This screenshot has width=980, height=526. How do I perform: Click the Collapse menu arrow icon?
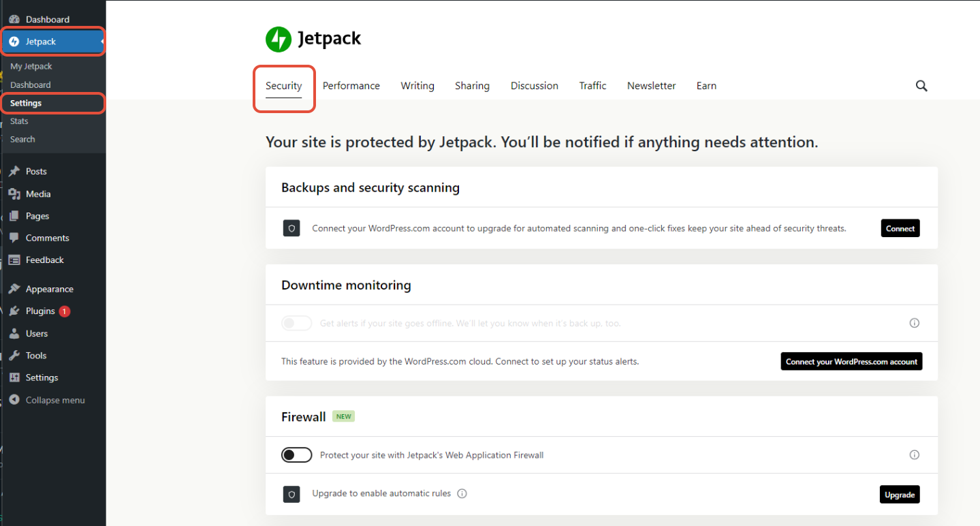pos(14,400)
